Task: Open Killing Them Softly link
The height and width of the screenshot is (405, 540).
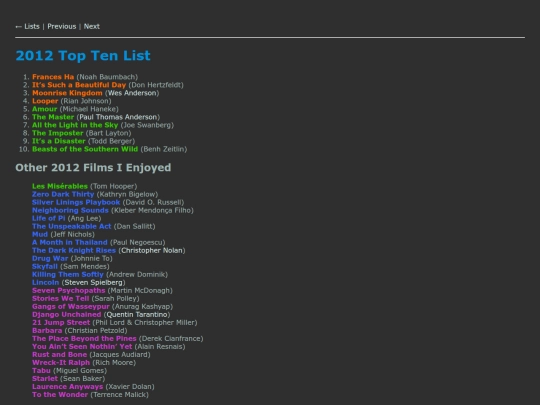Action: click(x=68, y=274)
